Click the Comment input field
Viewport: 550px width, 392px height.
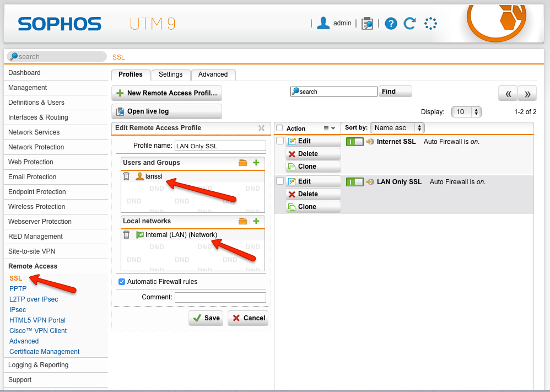tap(220, 297)
